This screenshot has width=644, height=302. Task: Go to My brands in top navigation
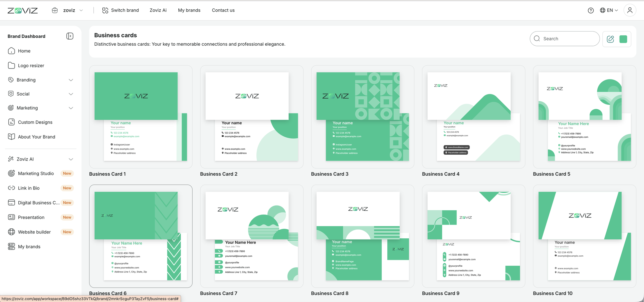point(189,10)
